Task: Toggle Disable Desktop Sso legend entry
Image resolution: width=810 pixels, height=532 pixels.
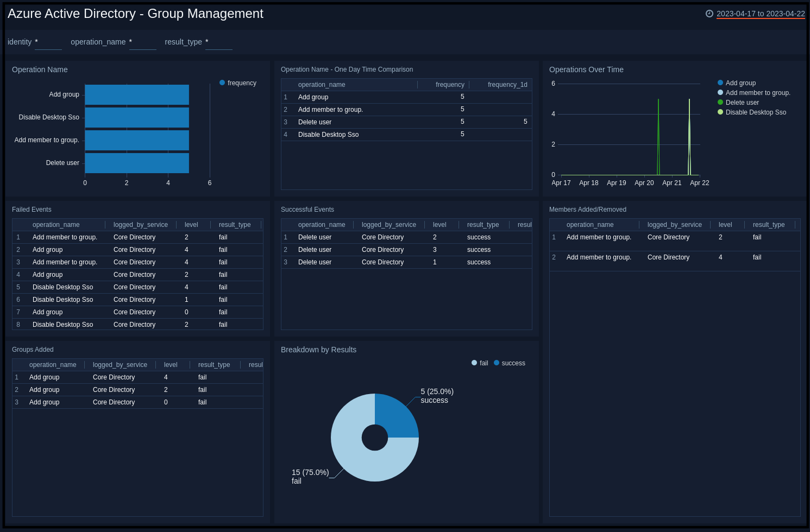Action: [x=751, y=112]
